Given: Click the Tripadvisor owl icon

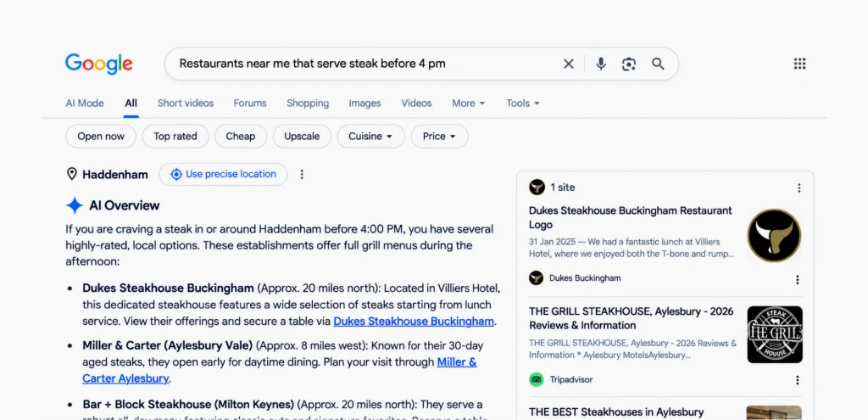Looking at the screenshot, I should click(536, 379).
